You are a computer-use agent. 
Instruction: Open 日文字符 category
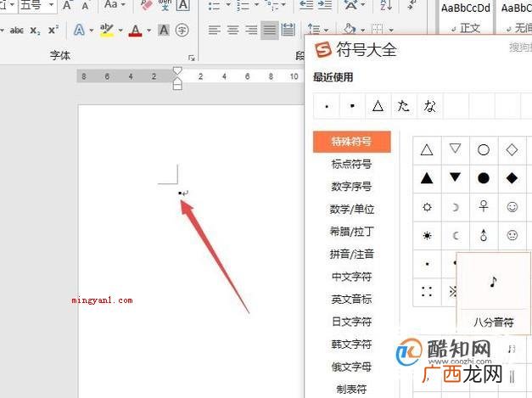click(x=351, y=322)
